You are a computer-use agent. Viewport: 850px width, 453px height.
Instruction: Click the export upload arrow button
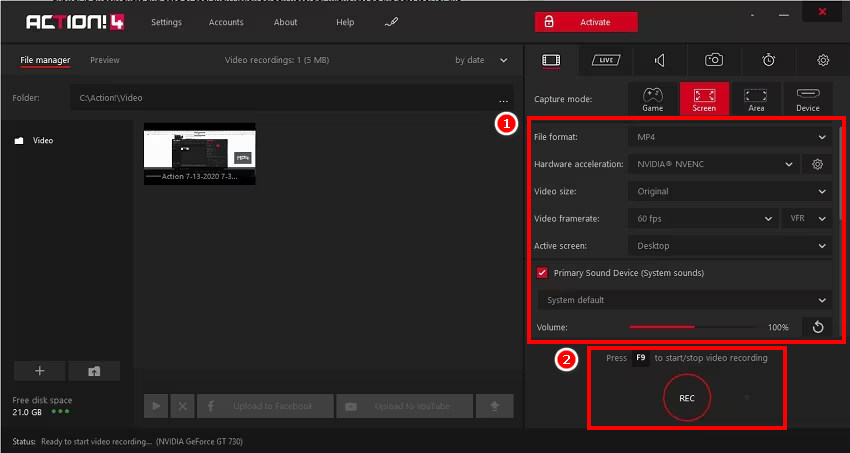click(494, 406)
